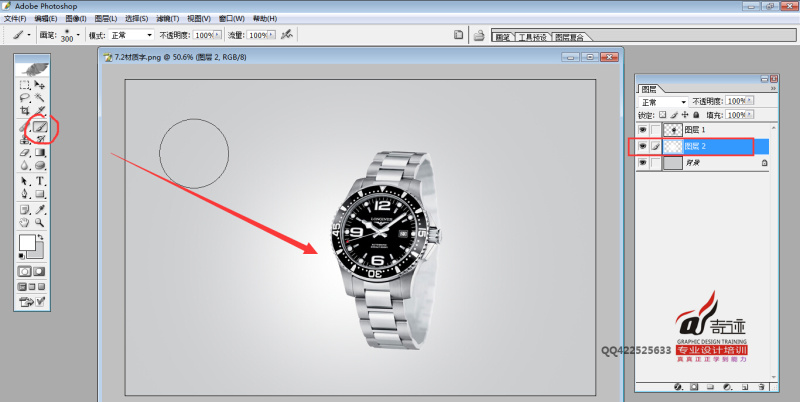This screenshot has height=402, width=800.
Task: Toggle lock position in Layers panel
Action: tap(685, 115)
